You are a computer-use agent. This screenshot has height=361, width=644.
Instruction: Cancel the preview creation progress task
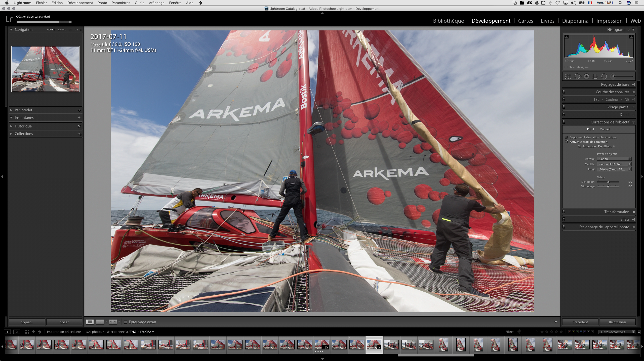(70, 22)
